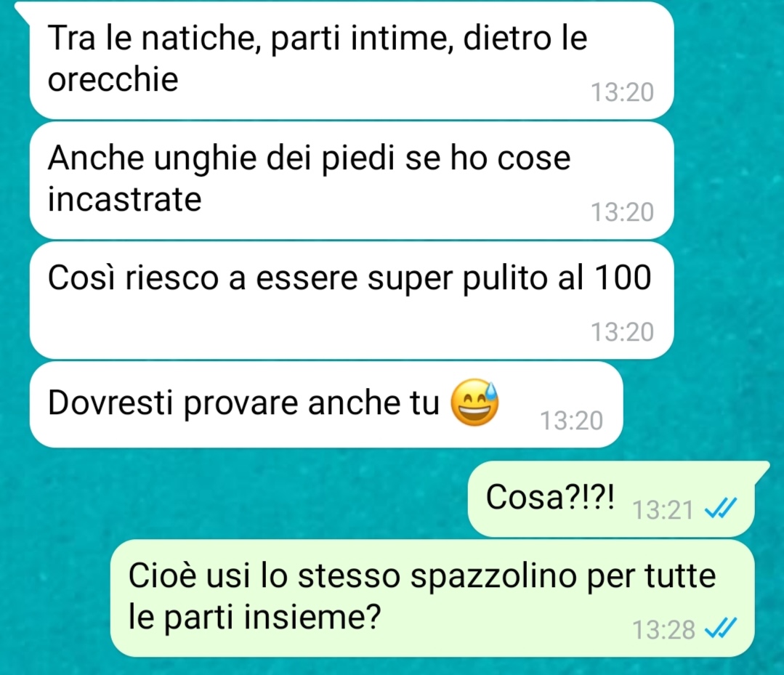
Task: Click the 13:21 timestamp
Action: coord(663,511)
